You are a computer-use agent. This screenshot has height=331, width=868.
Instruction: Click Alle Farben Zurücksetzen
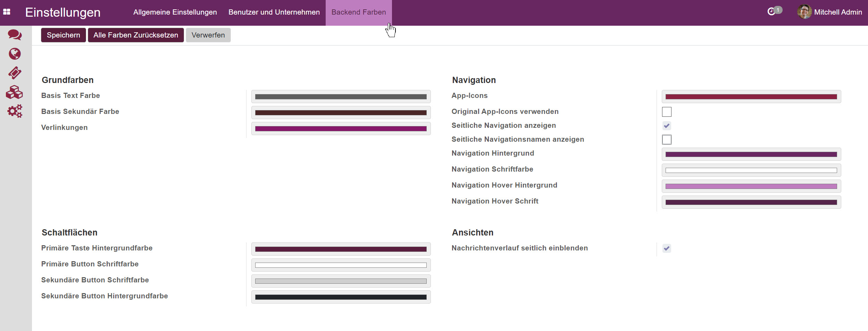tap(136, 35)
